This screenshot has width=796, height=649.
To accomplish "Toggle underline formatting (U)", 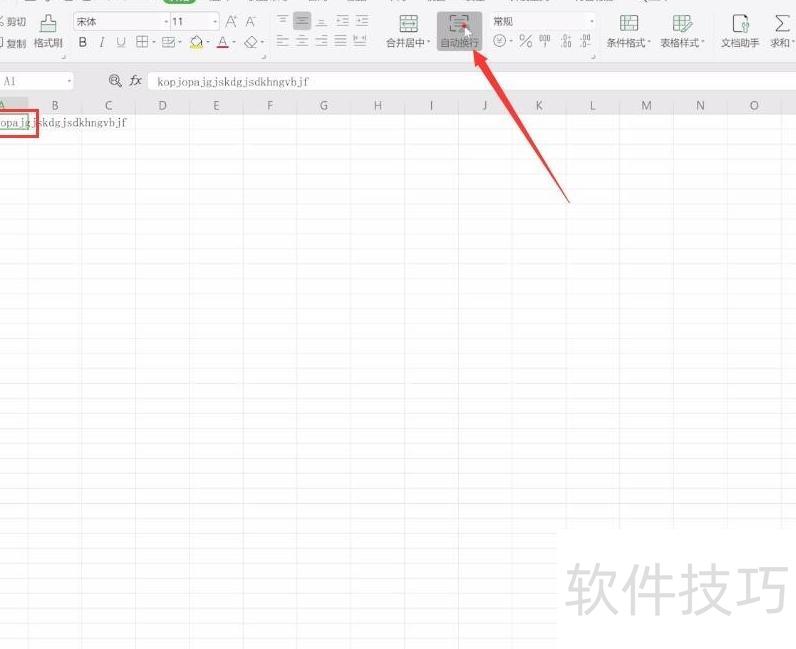I will pos(121,42).
